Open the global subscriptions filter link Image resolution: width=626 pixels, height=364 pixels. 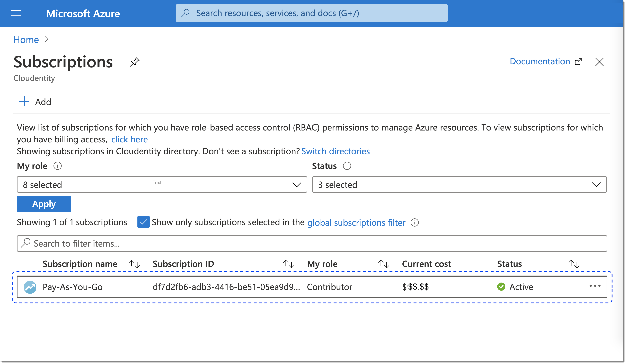(356, 223)
